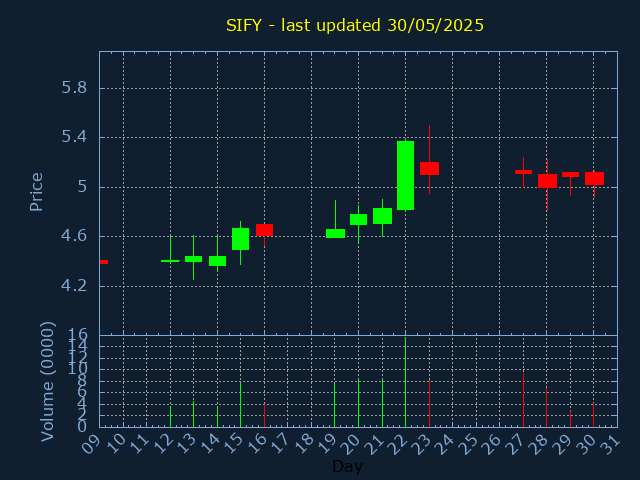Click the 4.6 price tick label
Image resolution: width=640 pixels, height=480 pixels.
click(x=74, y=236)
